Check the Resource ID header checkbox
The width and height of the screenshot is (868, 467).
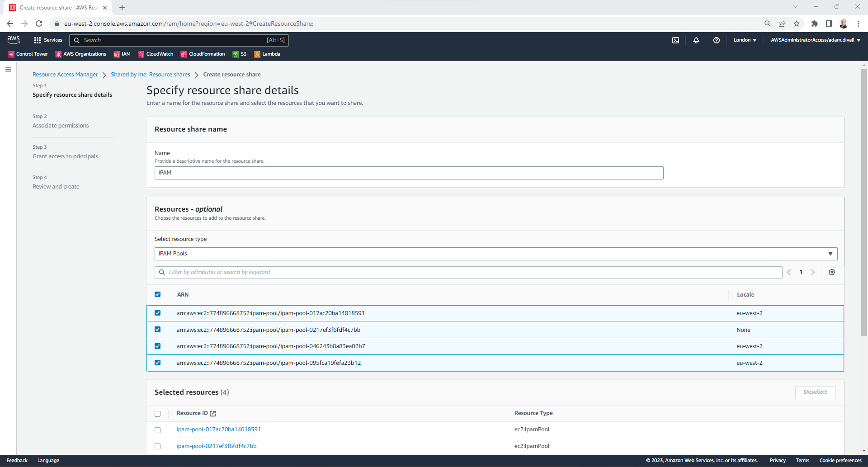158,414
